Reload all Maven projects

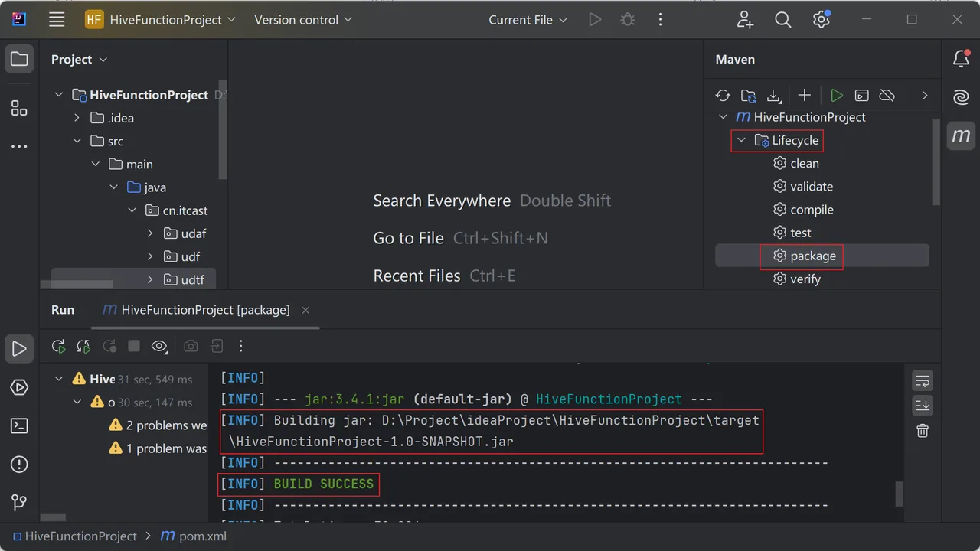pos(723,96)
